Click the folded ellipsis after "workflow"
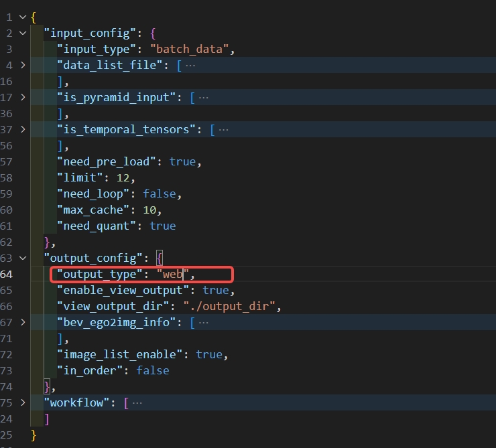Screen dimensions: 496x448 137,402
